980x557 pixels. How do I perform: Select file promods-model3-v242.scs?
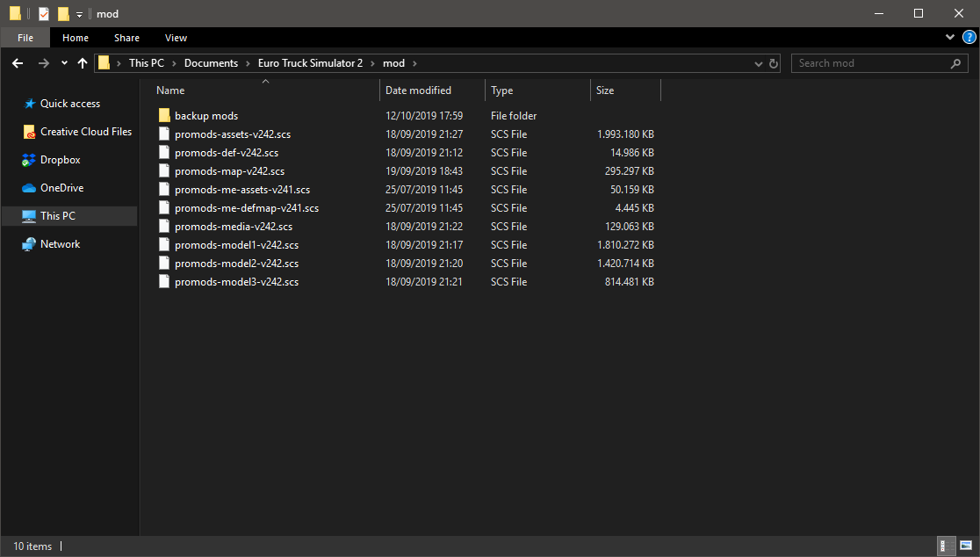point(237,282)
